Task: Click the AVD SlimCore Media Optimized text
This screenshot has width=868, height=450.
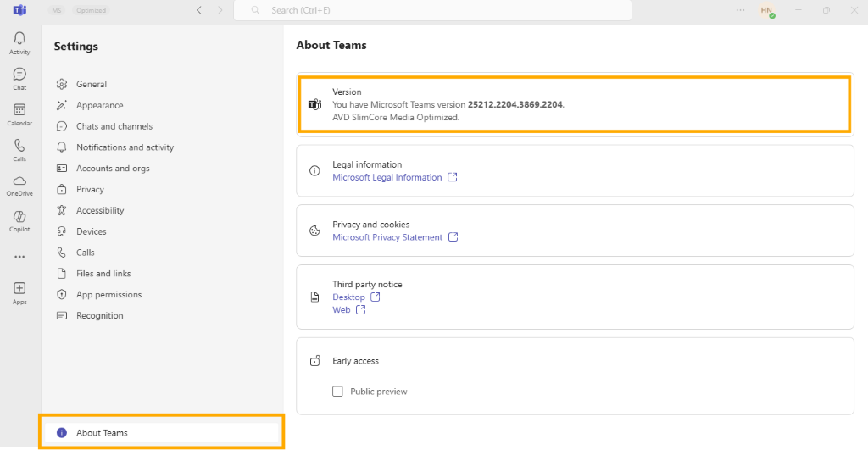Action: (396, 117)
